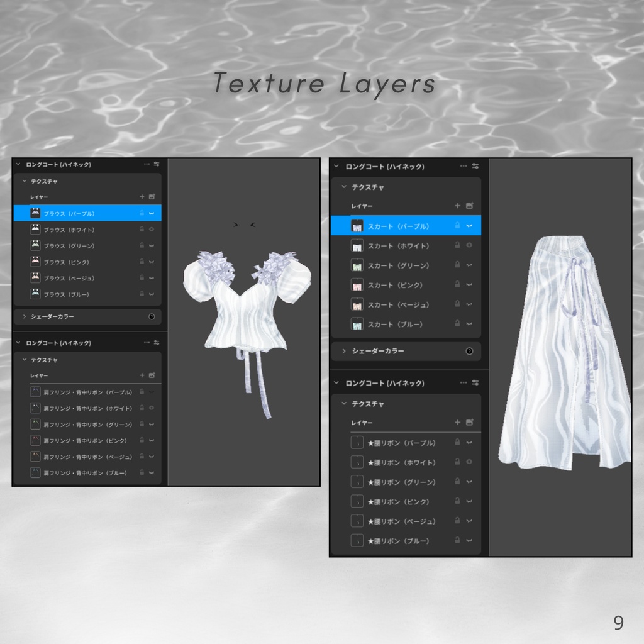Add a new layer above ★腰リボン layers
The height and width of the screenshot is (644, 644).
coord(458,422)
